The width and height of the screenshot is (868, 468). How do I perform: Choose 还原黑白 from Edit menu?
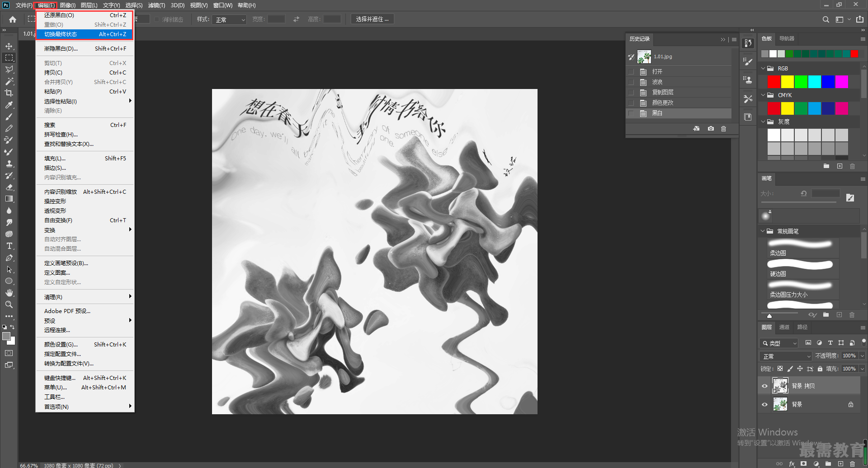[85, 15]
